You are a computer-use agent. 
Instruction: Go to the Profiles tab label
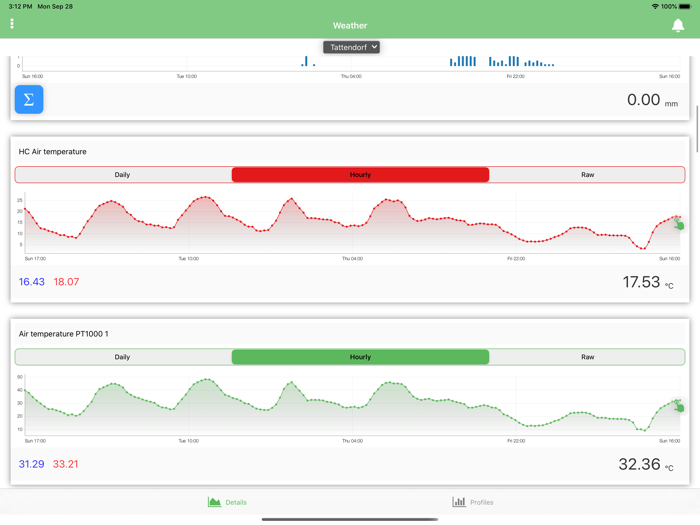(482, 502)
